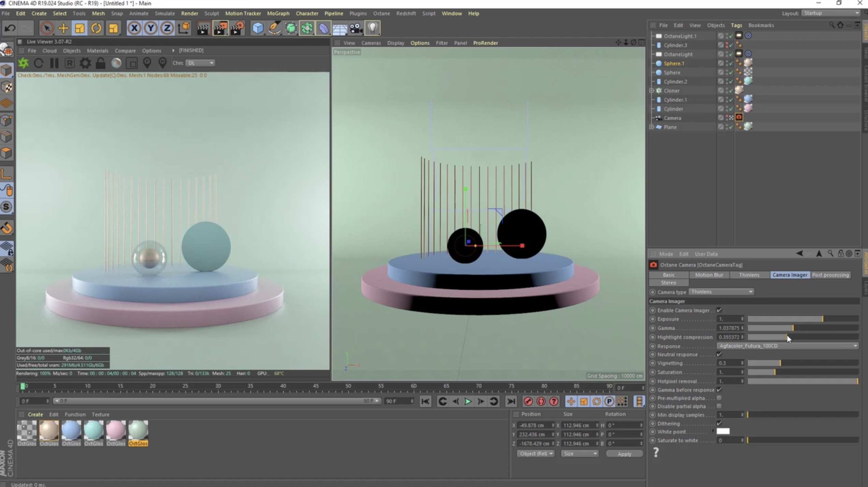
Task: Open the Camera type Thinlens dropdown
Action: (x=721, y=292)
